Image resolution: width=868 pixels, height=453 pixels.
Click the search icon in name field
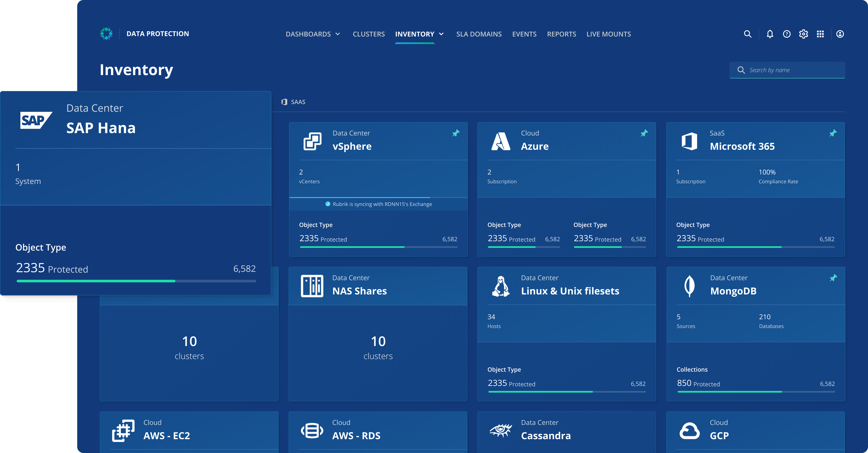(x=741, y=70)
